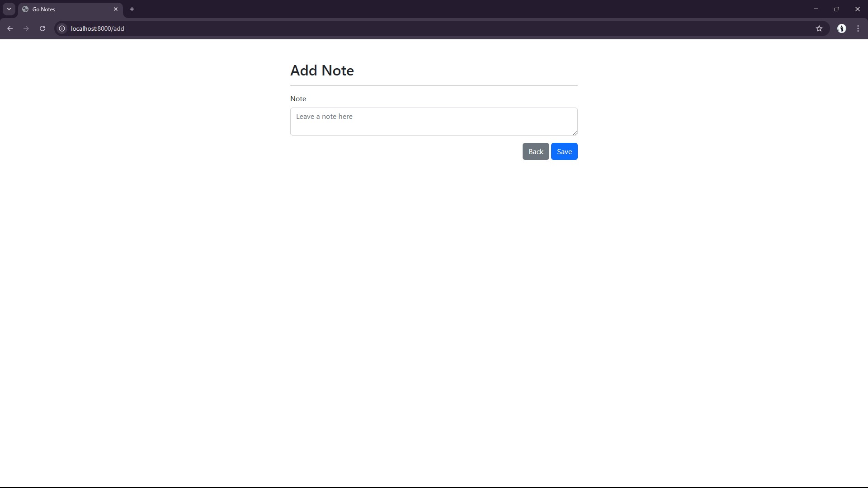
Task: Click the 'Note' field label
Action: [298, 99]
